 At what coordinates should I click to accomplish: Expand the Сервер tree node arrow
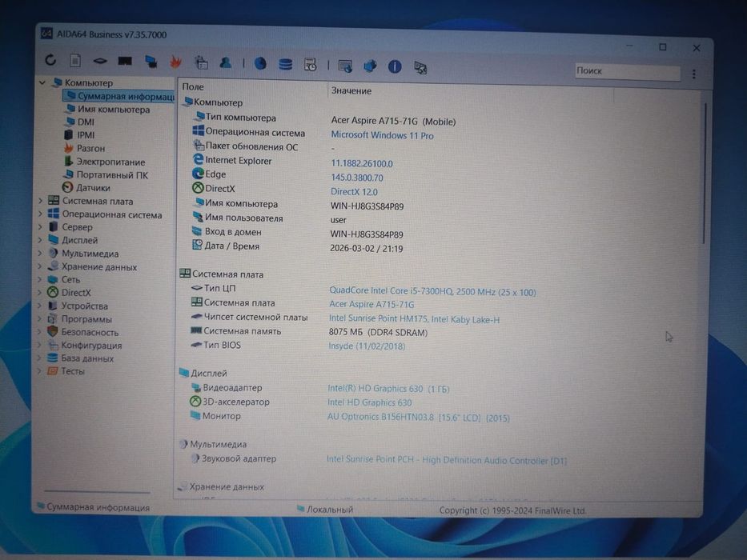[x=41, y=226]
